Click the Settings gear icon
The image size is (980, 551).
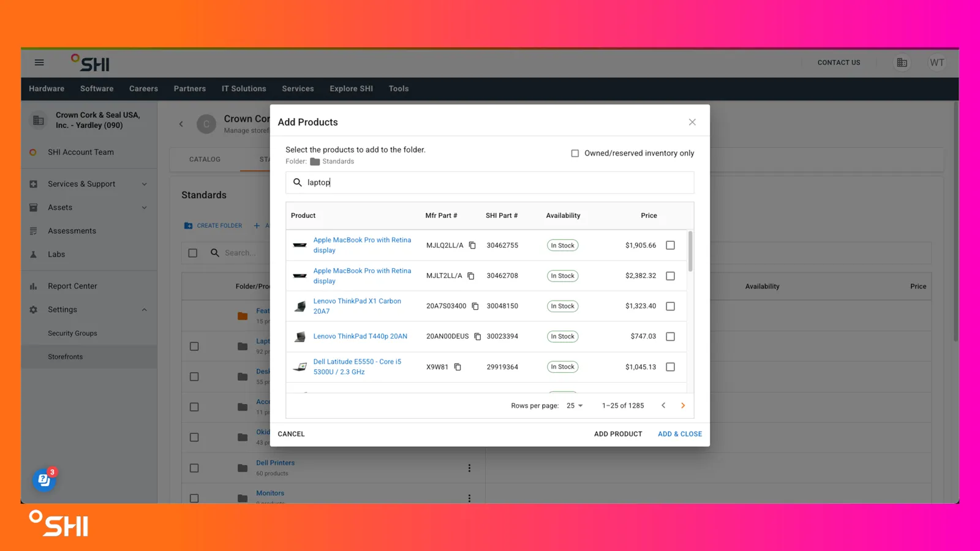34,310
